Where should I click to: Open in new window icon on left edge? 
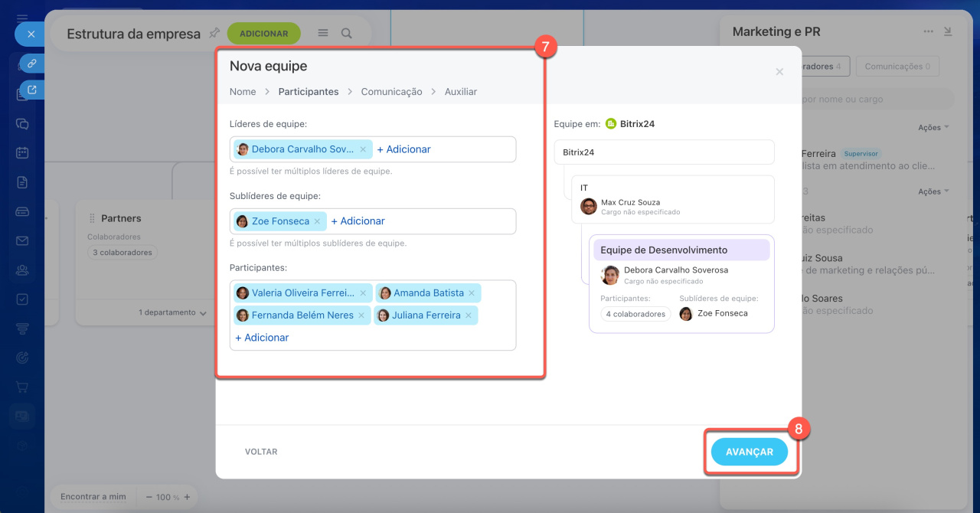32,90
